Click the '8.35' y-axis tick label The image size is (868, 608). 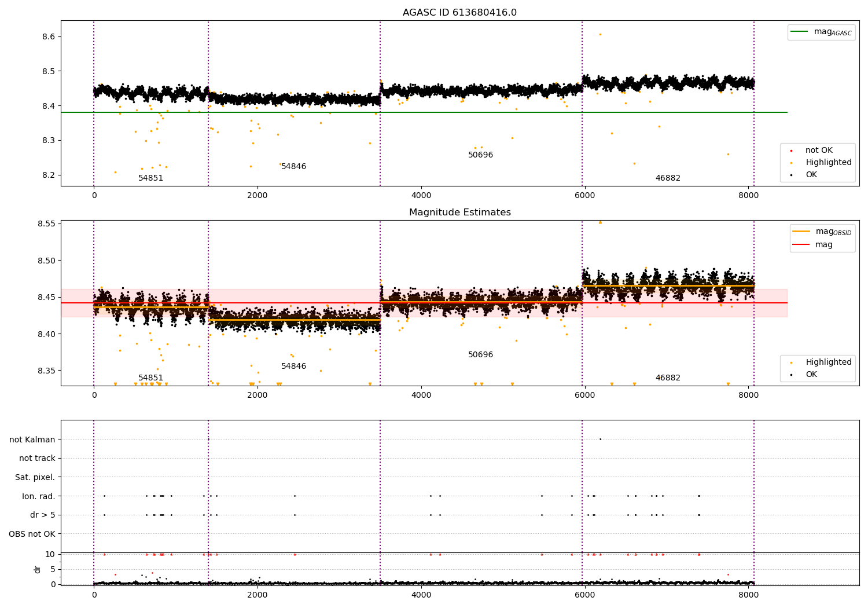click(46, 371)
